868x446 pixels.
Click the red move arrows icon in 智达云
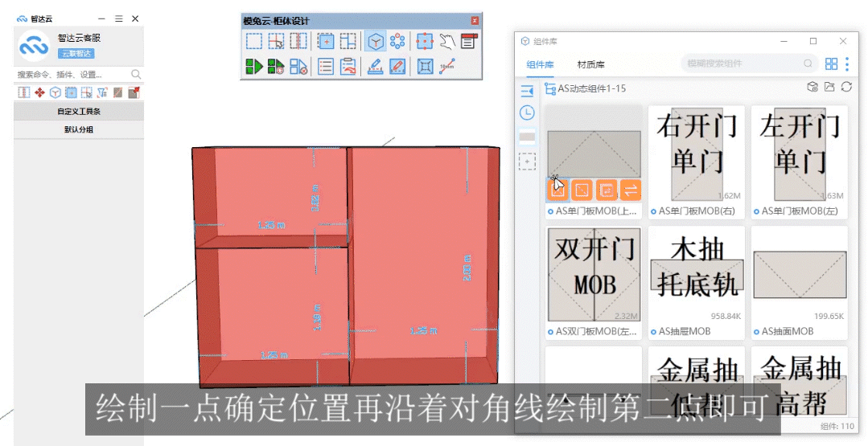(39, 92)
